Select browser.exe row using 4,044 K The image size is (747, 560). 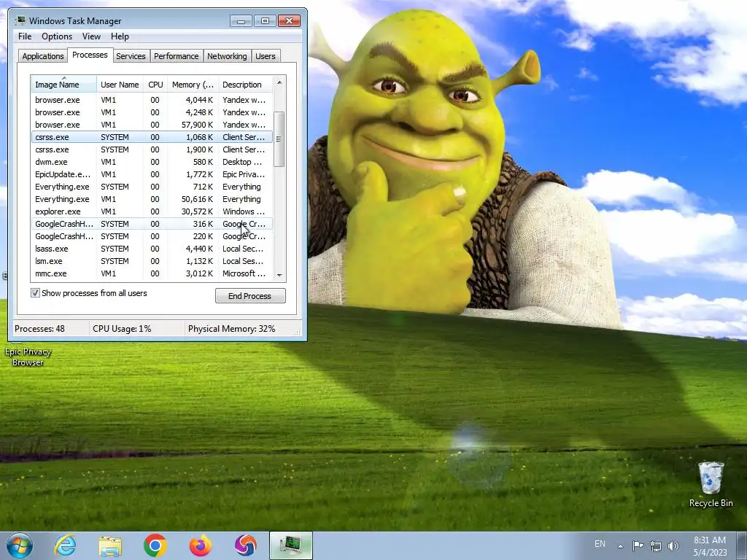click(152, 100)
